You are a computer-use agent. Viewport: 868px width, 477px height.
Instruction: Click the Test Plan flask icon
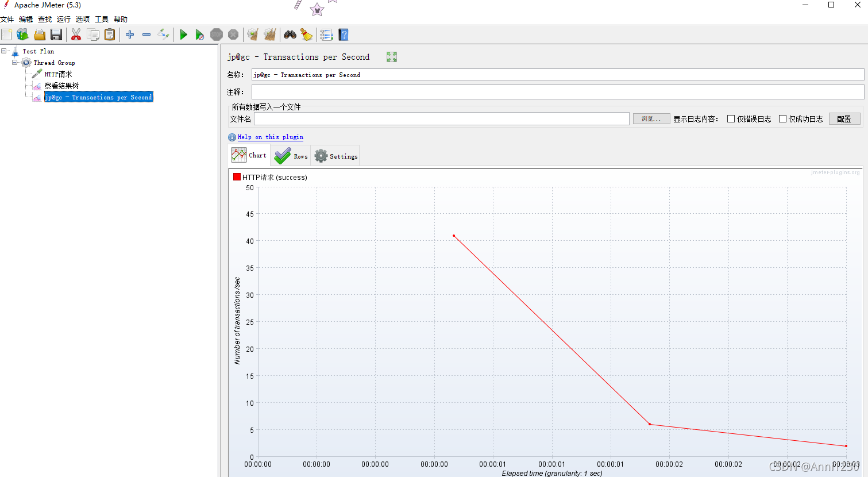tap(16, 52)
